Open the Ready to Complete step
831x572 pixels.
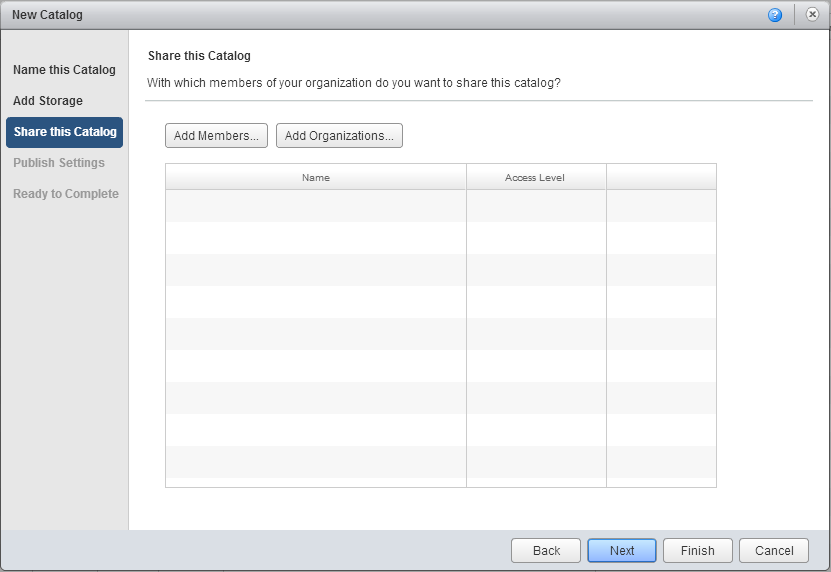[x=66, y=194]
